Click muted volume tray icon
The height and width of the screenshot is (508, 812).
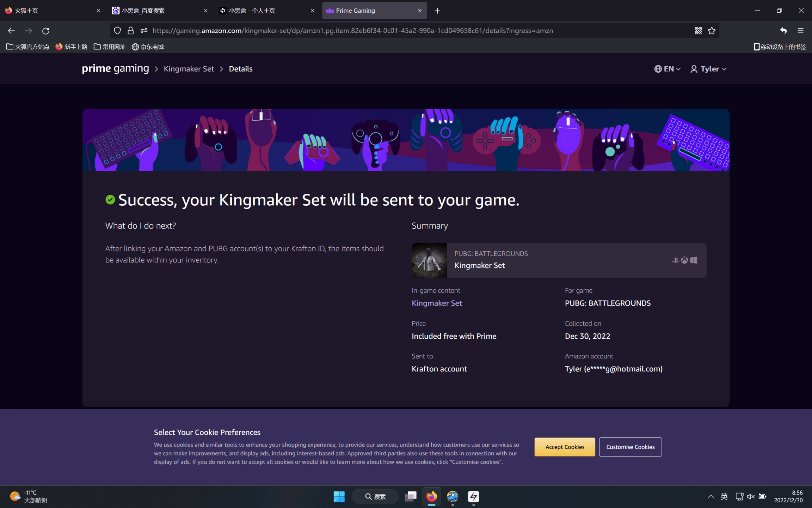tap(751, 497)
